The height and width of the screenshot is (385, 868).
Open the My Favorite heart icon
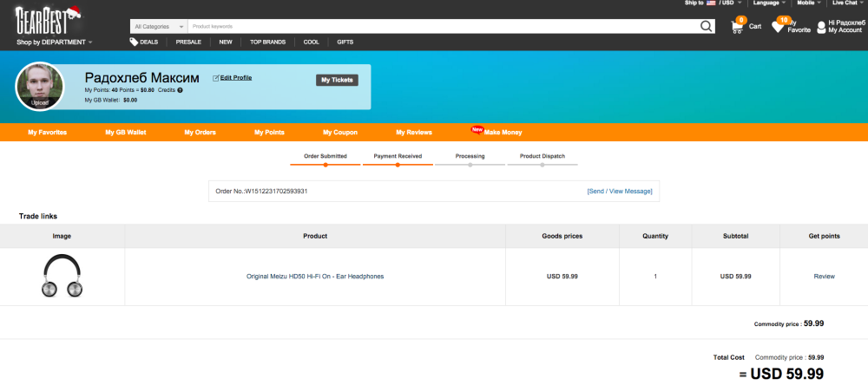[779, 27]
